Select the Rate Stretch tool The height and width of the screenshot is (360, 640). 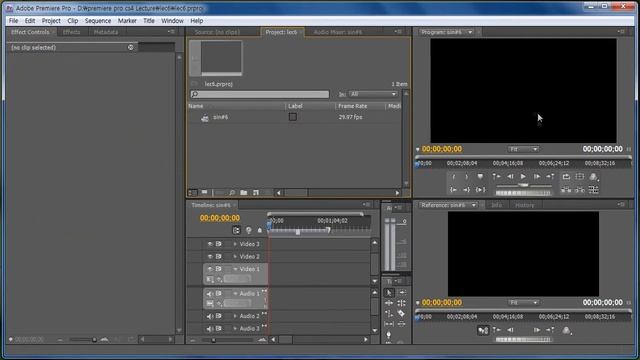point(389,313)
